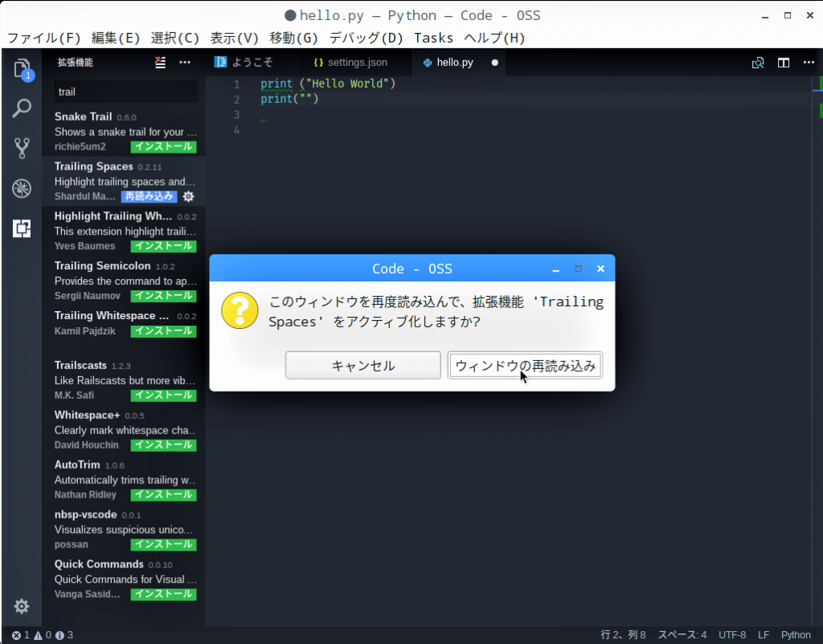Switch to the settings.json tab

[x=356, y=63]
